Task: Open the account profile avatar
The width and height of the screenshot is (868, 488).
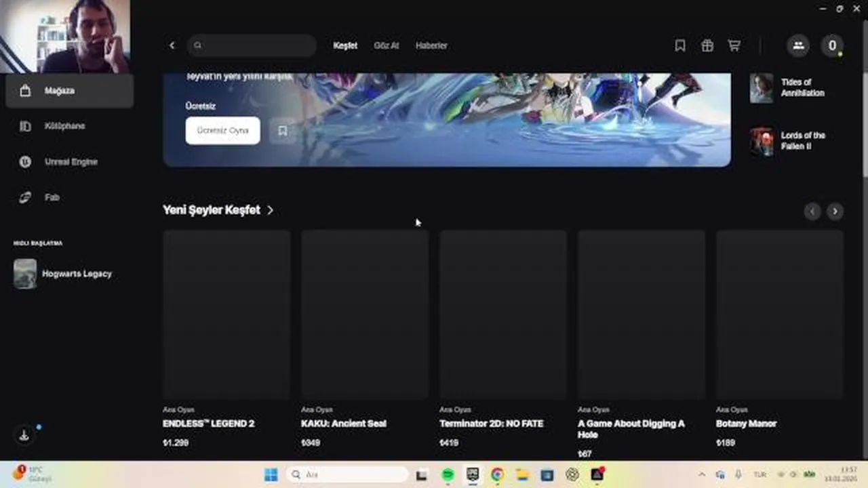Action: click(832, 45)
